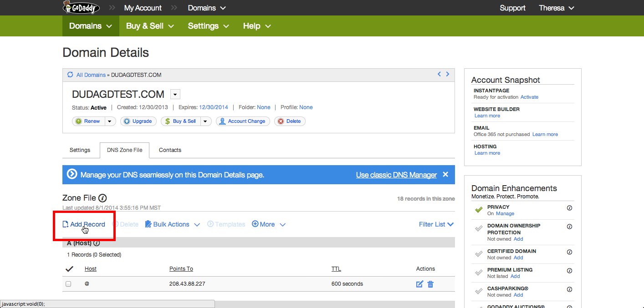
Task: Delete the 208.43.88.227 record via trash icon
Action: click(x=430, y=284)
